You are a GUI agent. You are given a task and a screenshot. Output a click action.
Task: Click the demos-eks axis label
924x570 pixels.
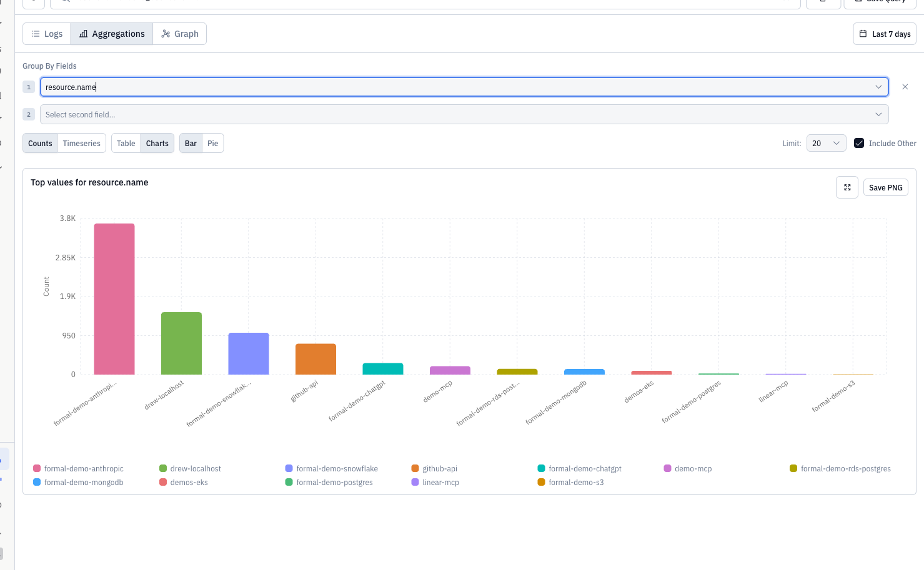tap(639, 391)
